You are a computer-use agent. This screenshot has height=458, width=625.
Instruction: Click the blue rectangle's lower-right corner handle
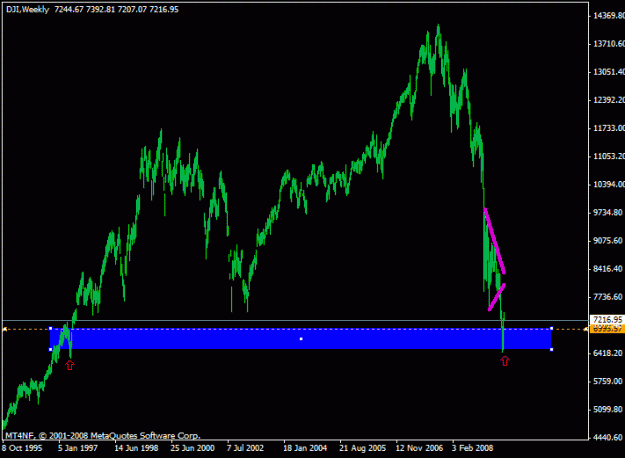[551, 350]
